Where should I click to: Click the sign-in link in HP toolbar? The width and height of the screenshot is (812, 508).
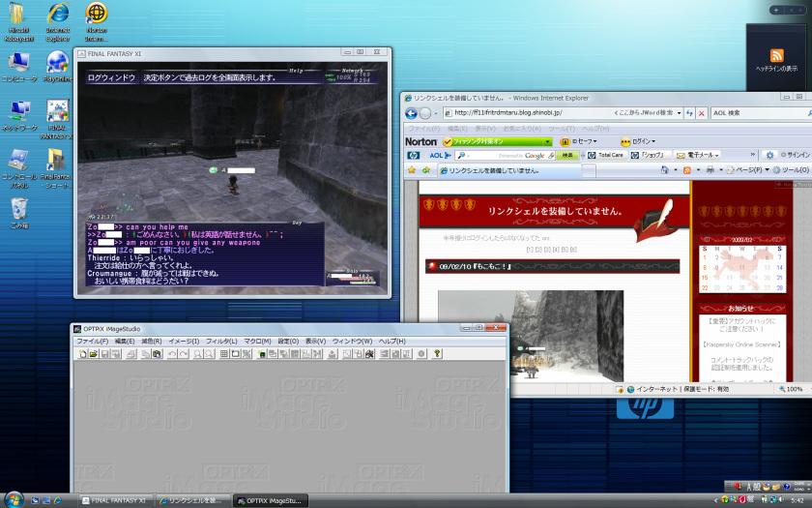pyautogui.click(x=796, y=155)
